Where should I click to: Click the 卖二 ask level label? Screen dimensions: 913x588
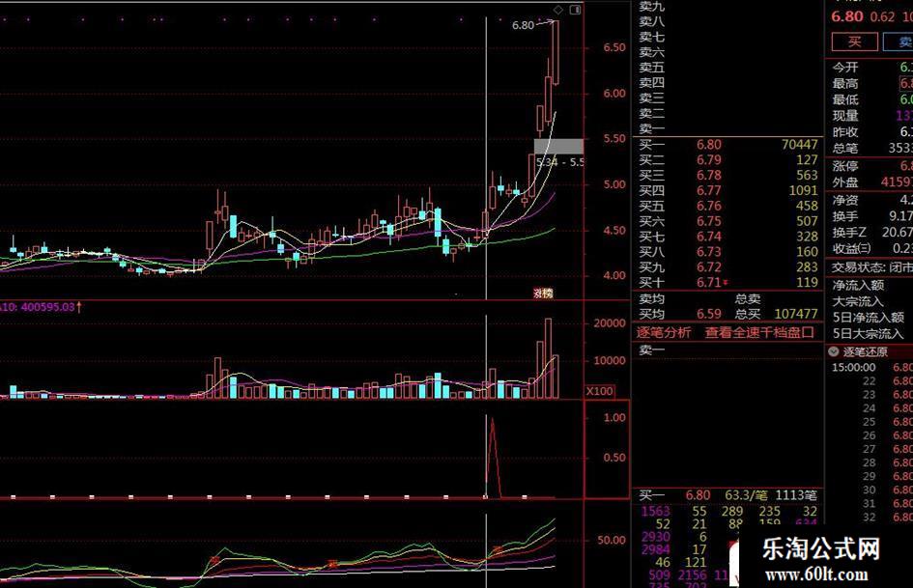pyautogui.click(x=651, y=114)
